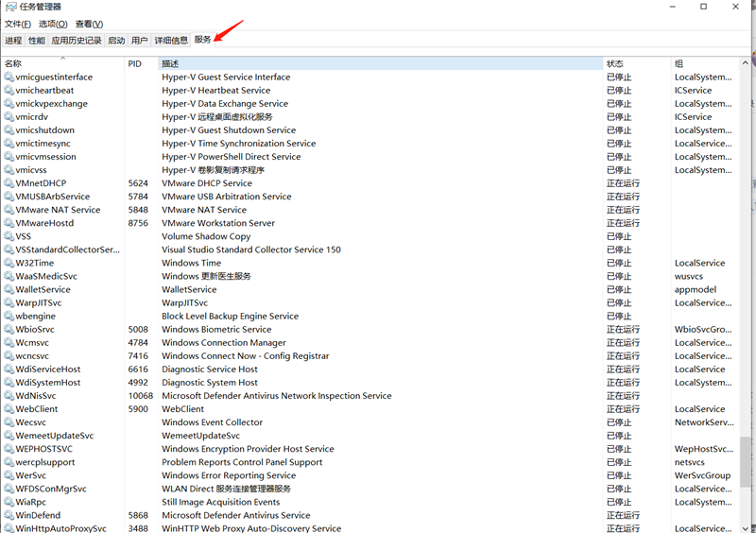
Task: Open the 查看(V) menu
Action: point(89,24)
